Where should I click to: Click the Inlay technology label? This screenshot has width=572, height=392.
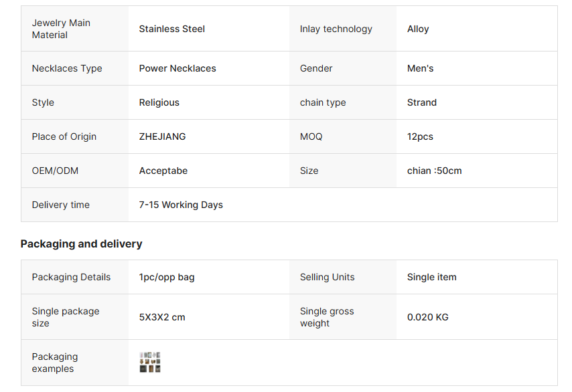(x=336, y=29)
